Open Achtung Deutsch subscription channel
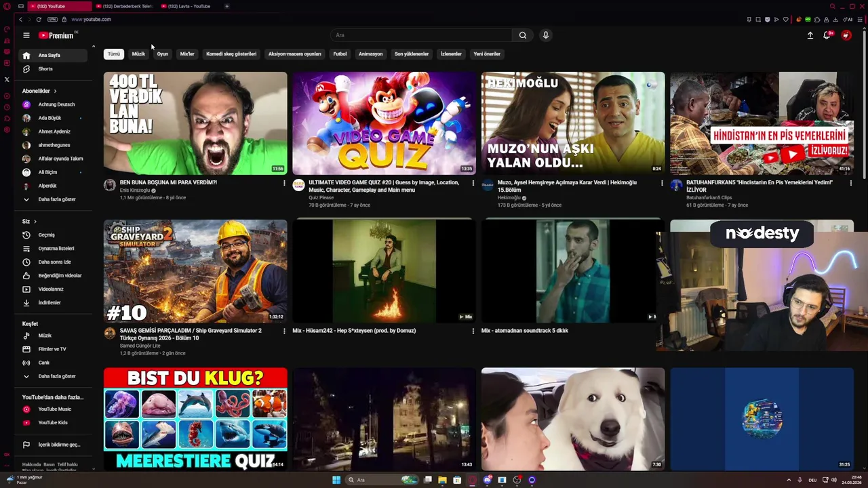The width and height of the screenshot is (868, 488). 54,104
